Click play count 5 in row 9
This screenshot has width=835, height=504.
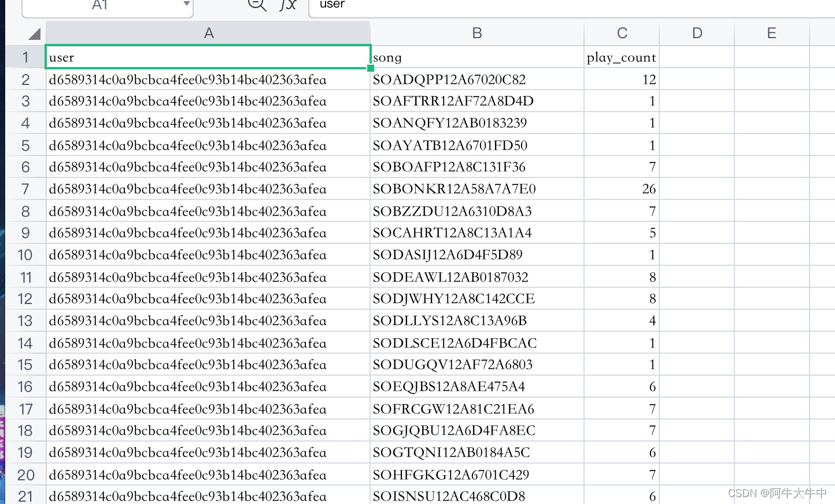pyautogui.click(x=622, y=233)
